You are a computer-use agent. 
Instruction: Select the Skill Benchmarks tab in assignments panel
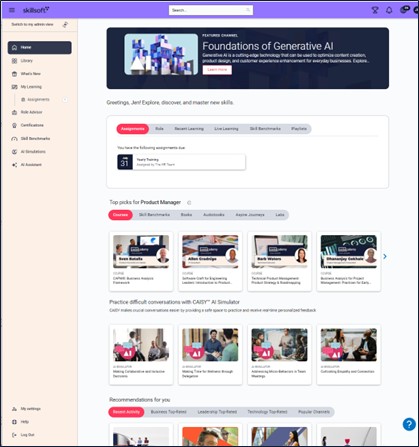(265, 129)
